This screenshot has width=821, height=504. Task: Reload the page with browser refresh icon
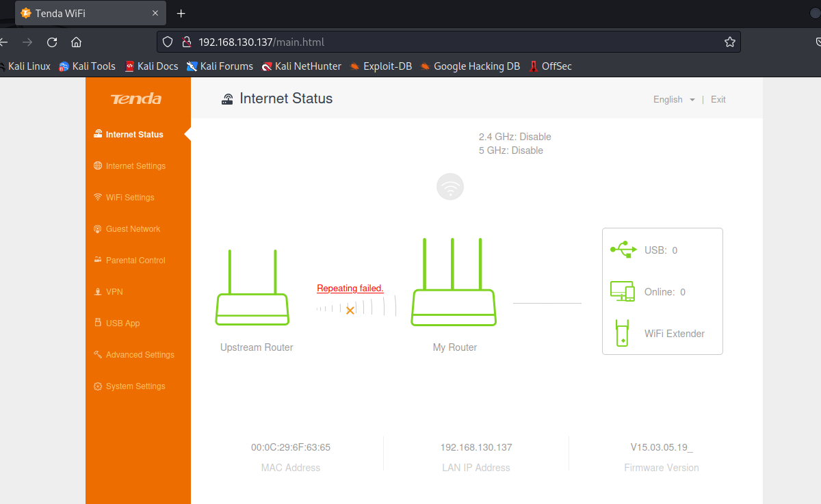point(52,42)
